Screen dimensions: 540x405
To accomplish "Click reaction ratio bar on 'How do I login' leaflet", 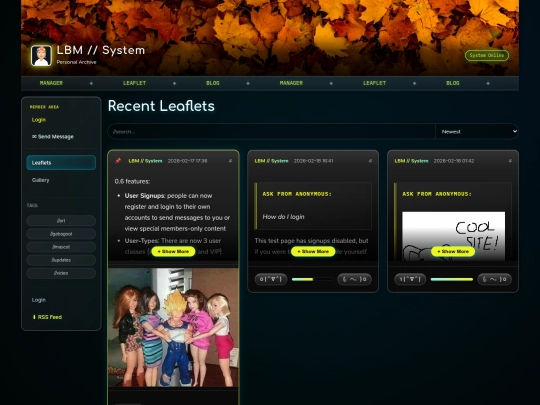I will click(312, 279).
